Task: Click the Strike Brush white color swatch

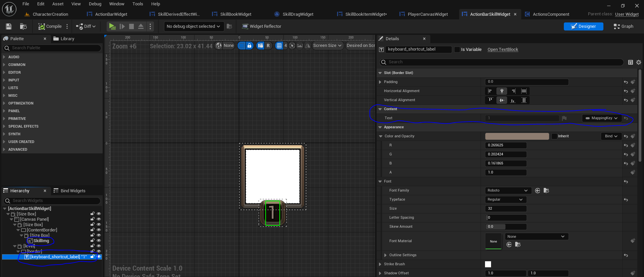Action: 488,264
